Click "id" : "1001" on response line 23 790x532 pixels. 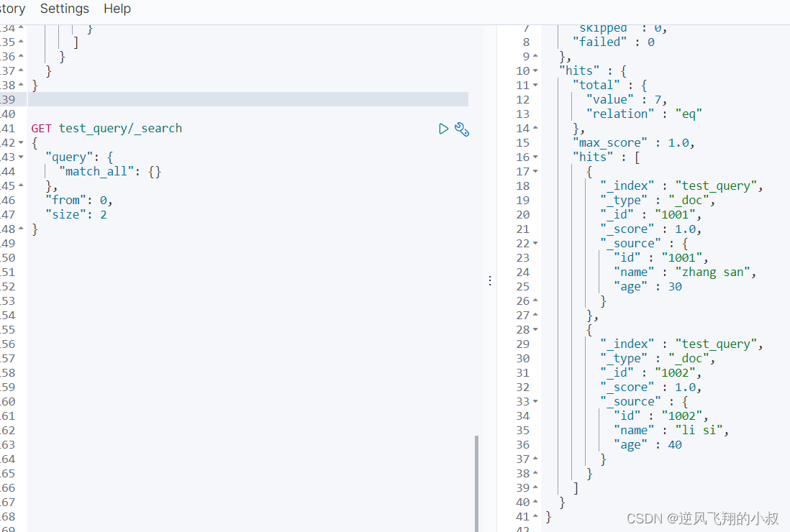(660, 257)
